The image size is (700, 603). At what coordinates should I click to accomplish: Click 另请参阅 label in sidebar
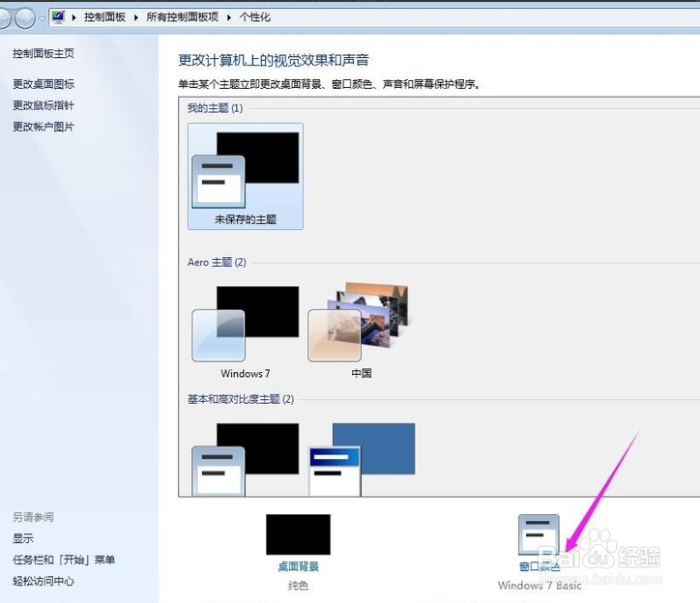33,517
